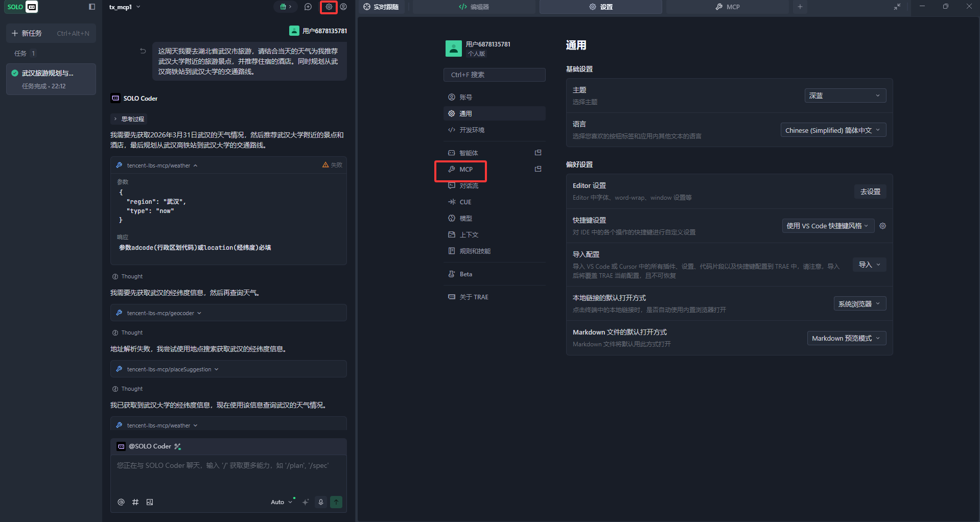Click 去设置 button for Editor 设置
This screenshot has width=980, height=522.
870,192
